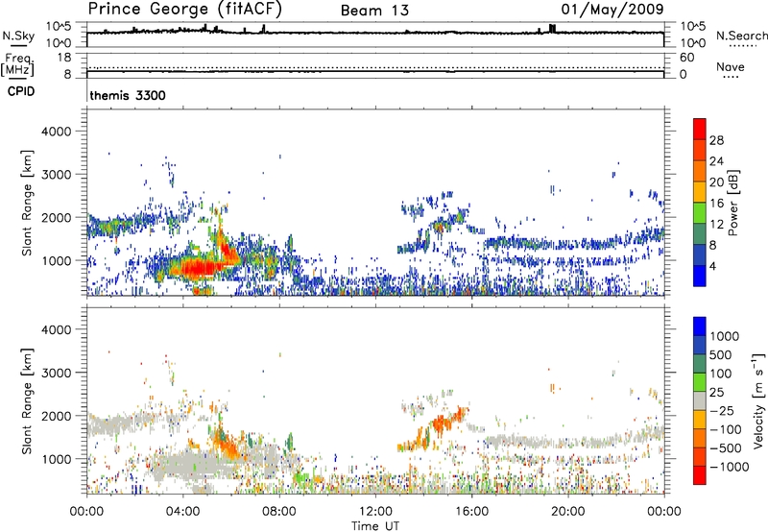Click the red top of the Power colorbar

coord(700,129)
